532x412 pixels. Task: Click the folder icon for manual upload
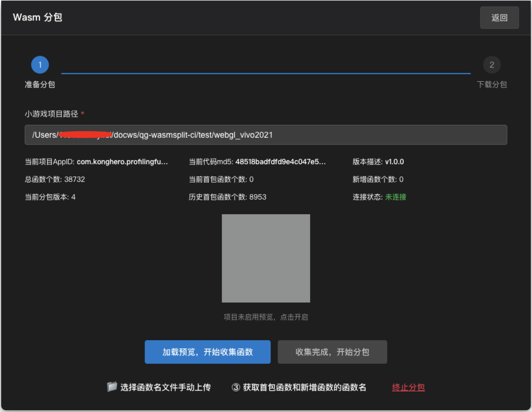[x=112, y=387]
